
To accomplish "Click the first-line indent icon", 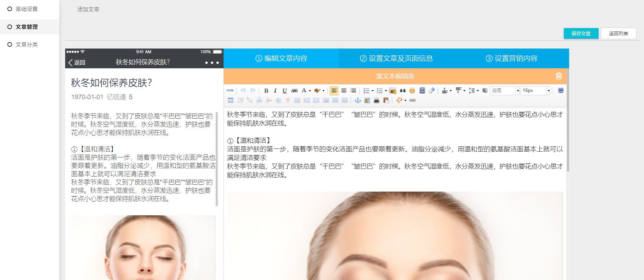I will click(485, 91).
